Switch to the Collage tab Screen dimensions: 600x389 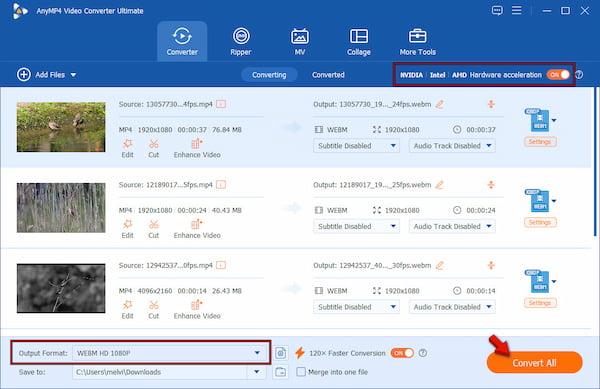[x=359, y=41]
